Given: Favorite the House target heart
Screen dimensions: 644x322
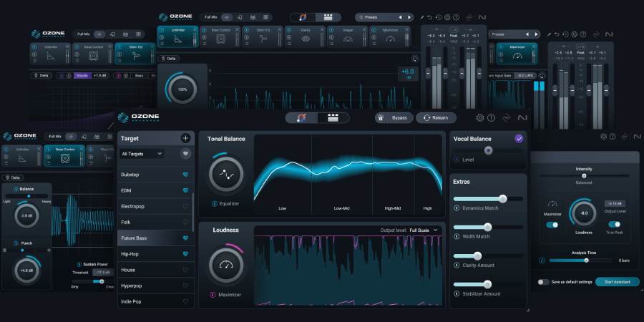Looking at the screenshot, I should (x=185, y=270).
